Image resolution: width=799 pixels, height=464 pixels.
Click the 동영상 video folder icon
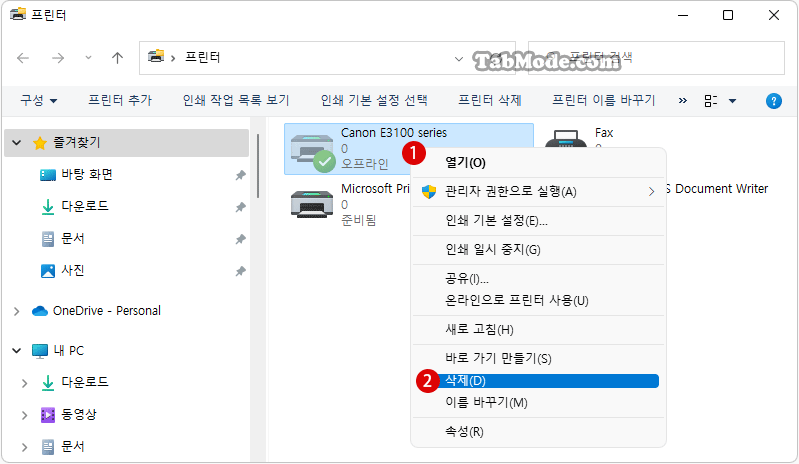click(48, 415)
